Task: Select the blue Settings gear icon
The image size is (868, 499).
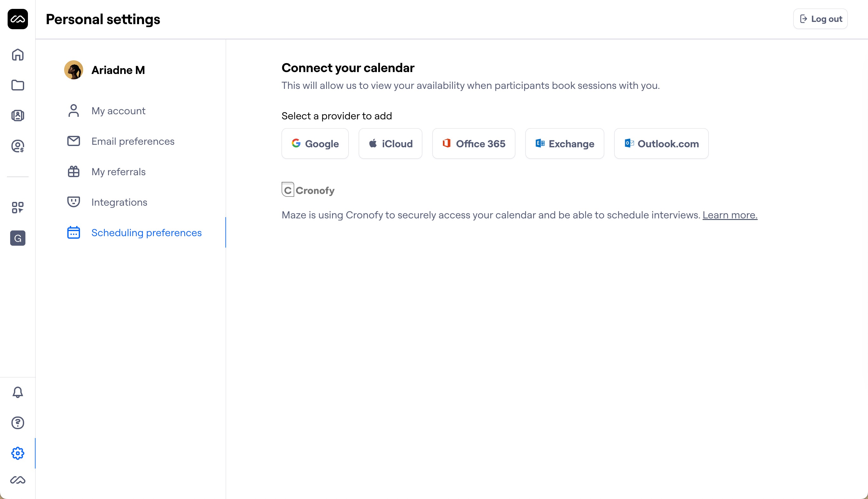Action: pyautogui.click(x=17, y=453)
